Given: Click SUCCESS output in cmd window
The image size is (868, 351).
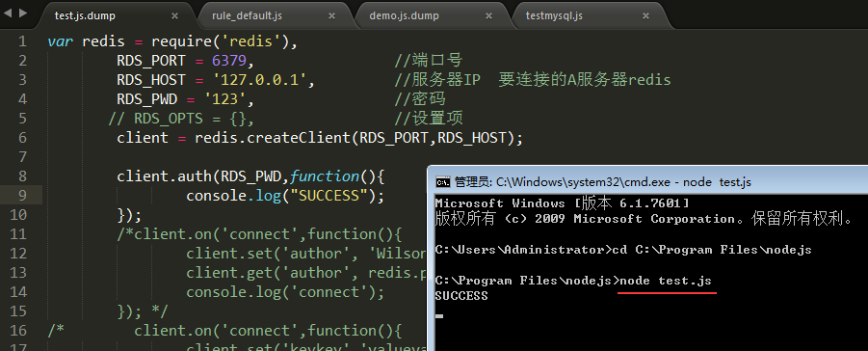Looking at the screenshot, I should click(461, 296).
